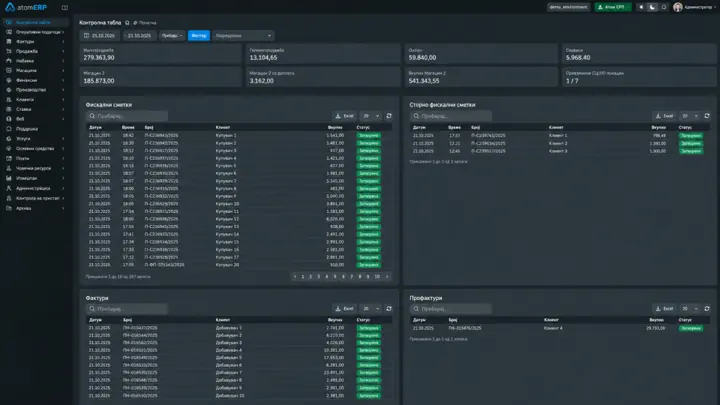The width and height of the screenshot is (720, 405).
Task: Open the Пребарај dropdown next to the dates
Action: 172,36
